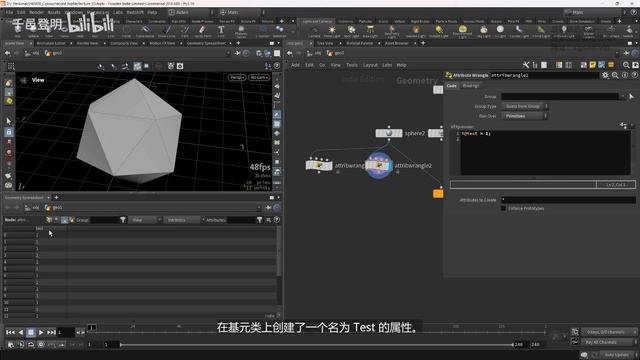Click the Platonic Solids shelf tool
Screen dimensions: 640x360
click(241, 31)
